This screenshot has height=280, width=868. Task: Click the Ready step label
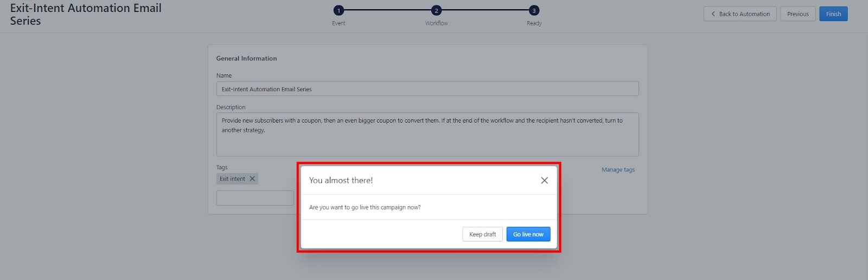[x=534, y=23]
